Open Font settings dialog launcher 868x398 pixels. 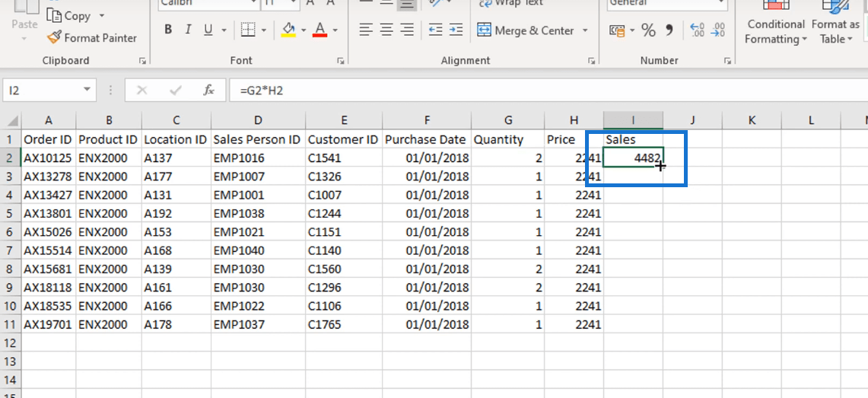[340, 61]
